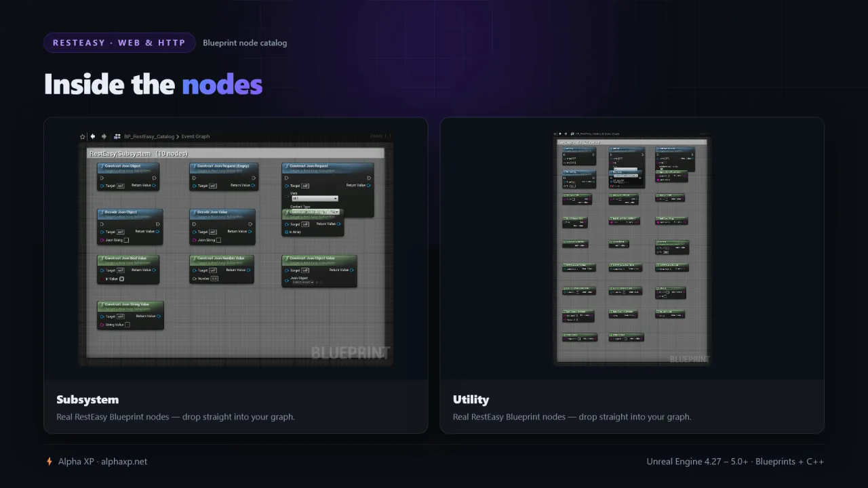
Task: Click lightning bolt icon beside Alpha XP
Action: (x=49, y=462)
